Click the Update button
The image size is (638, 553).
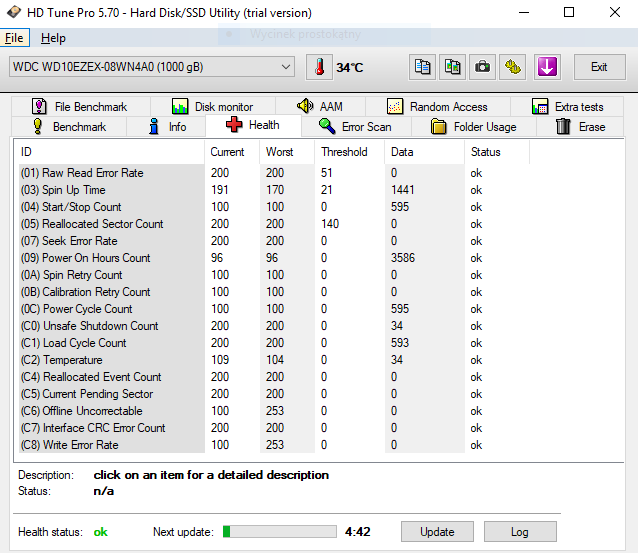tap(437, 531)
